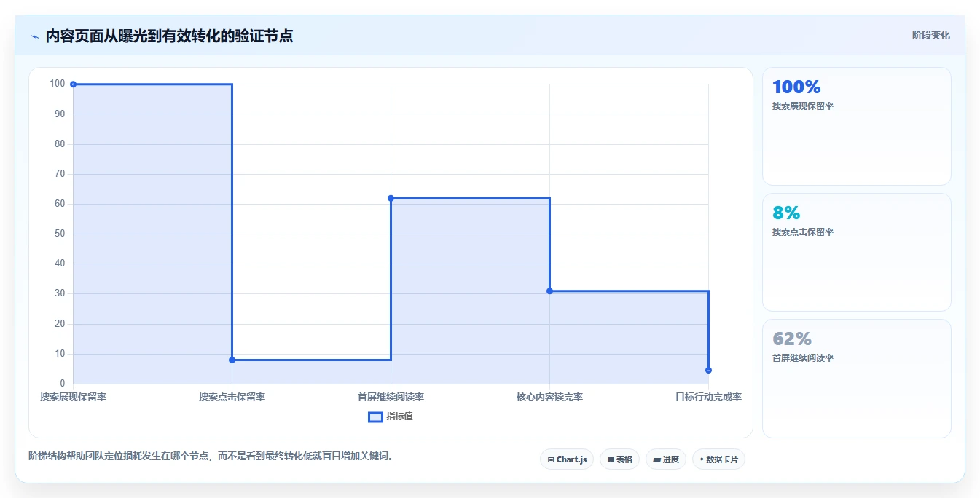980x498 pixels.
Task: Click the last data point for 目标行动完成率
Action: [x=708, y=371]
